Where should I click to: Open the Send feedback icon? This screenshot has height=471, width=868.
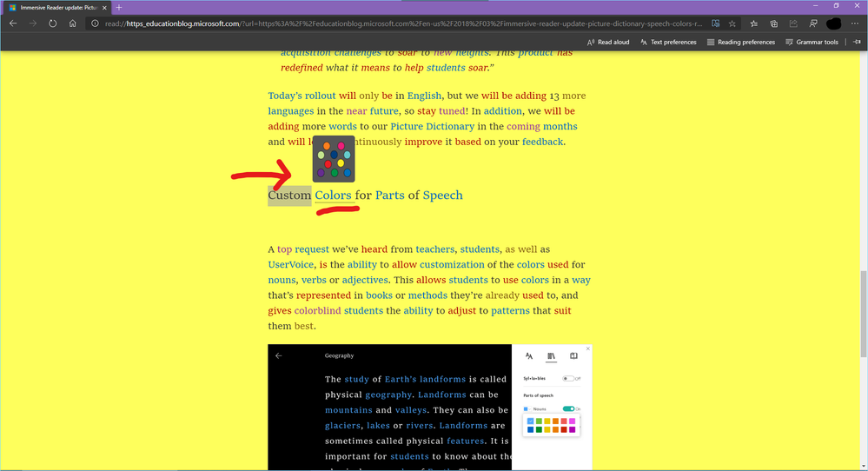point(813,23)
